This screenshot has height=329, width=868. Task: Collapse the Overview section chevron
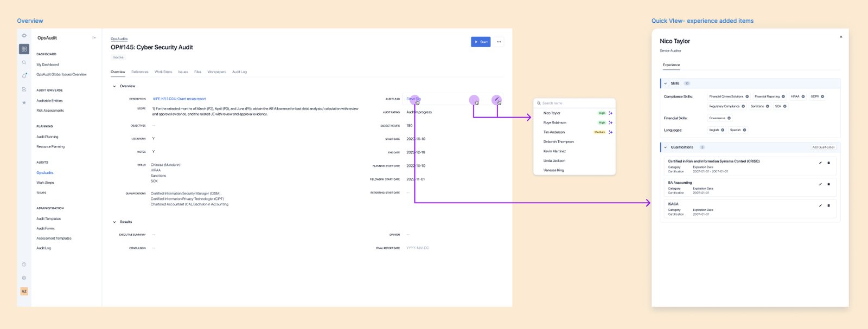click(x=114, y=86)
